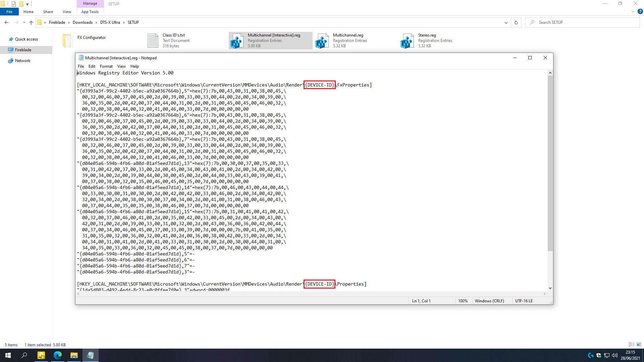The image size is (644, 362).
Task: Open taskbar Search
Action: coord(24,355)
